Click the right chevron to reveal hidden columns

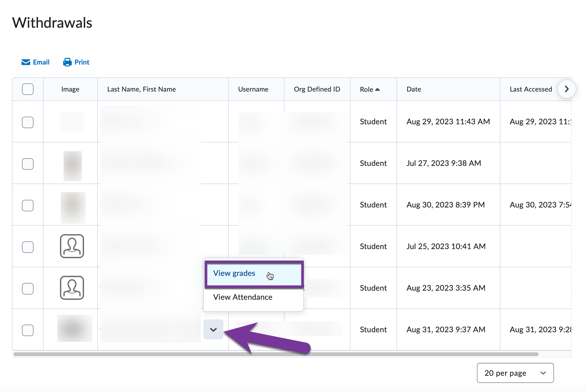click(x=567, y=89)
